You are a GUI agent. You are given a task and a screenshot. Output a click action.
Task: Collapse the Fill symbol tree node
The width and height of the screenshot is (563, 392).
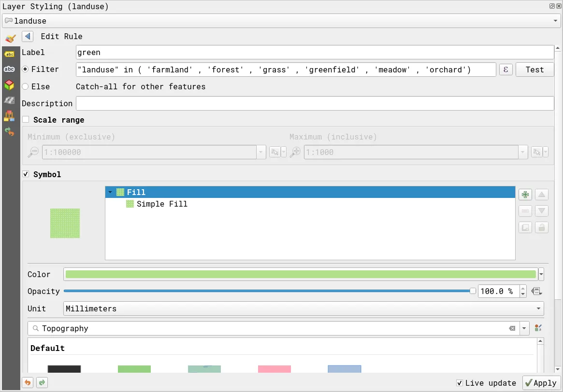coord(110,192)
